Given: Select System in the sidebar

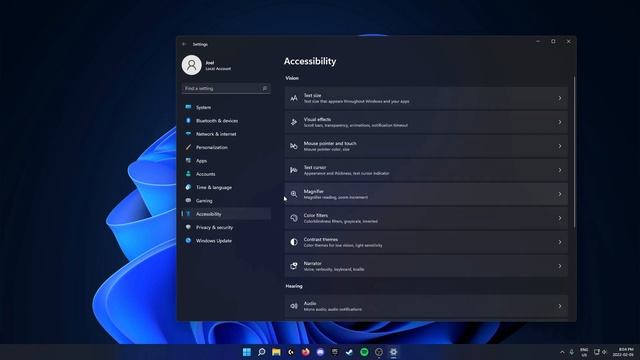Looking at the screenshot, I should 226,107.
